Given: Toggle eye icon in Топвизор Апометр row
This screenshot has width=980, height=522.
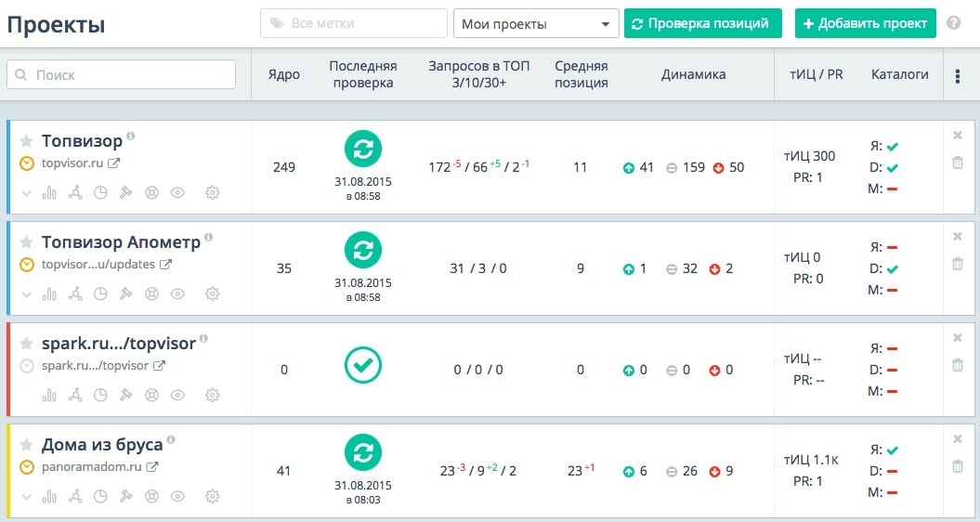Looking at the screenshot, I should pos(177,294).
